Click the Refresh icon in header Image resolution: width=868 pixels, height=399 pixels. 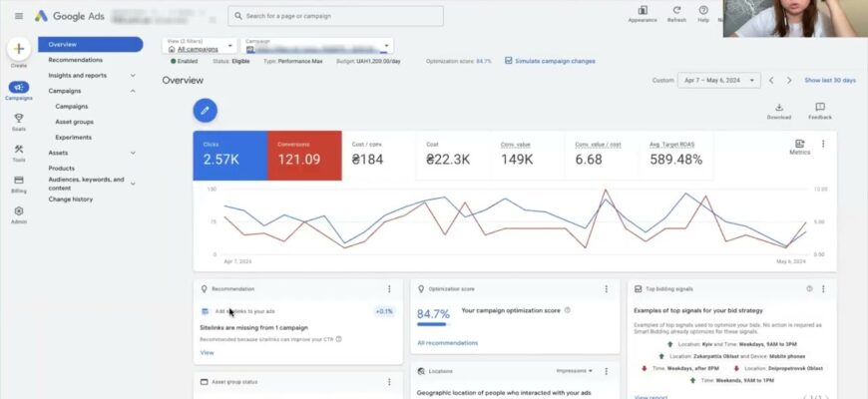pos(676,12)
